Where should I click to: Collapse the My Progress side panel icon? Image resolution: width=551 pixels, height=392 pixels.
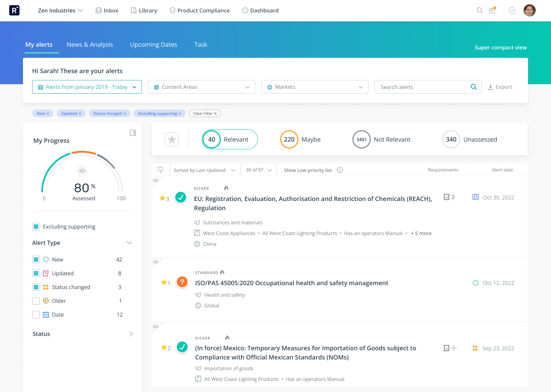[x=133, y=133]
